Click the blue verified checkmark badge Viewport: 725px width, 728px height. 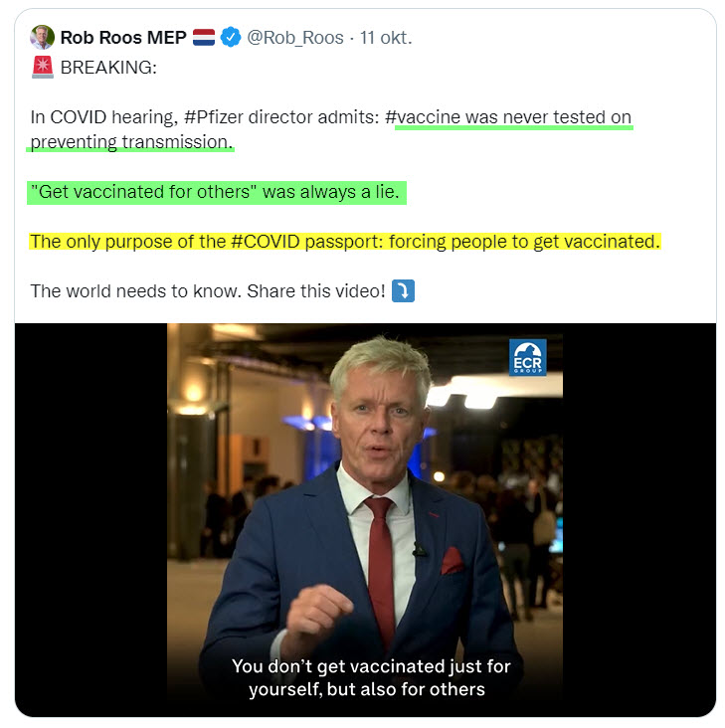[230, 37]
